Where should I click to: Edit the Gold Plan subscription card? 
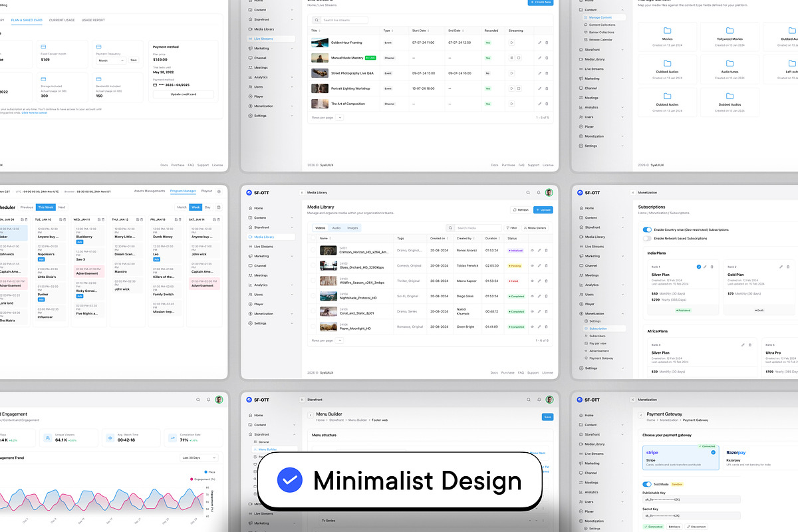[781, 267]
